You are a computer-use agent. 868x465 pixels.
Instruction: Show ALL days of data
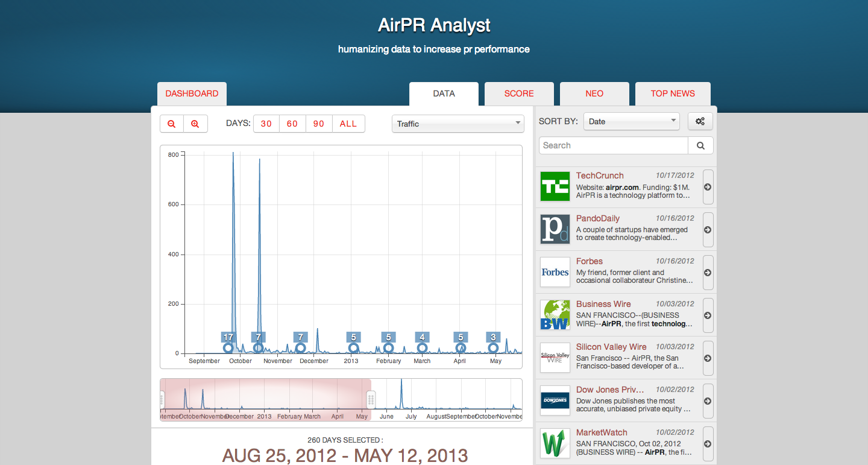pyautogui.click(x=348, y=124)
